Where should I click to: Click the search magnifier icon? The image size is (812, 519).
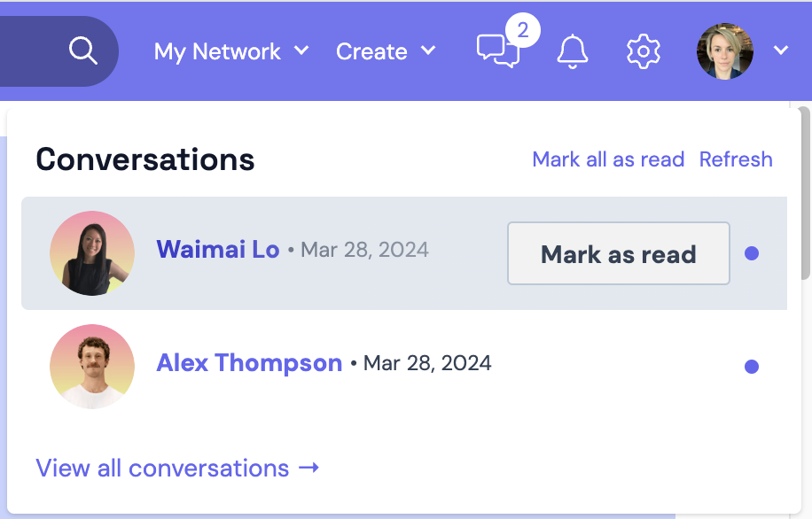click(x=82, y=51)
